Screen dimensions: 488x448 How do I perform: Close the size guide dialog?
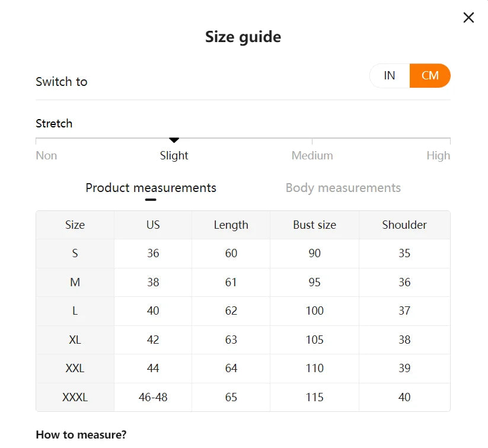468,18
